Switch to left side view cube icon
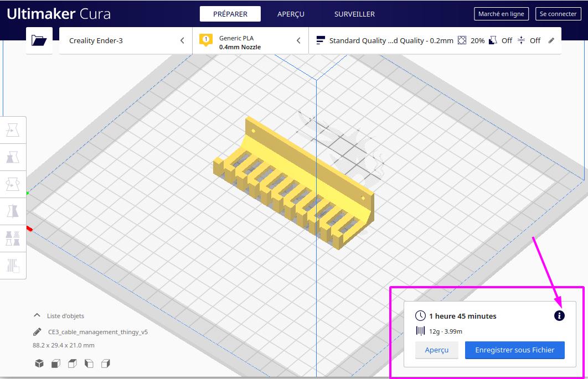This screenshot has width=588, height=379. [x=89, y=364]
